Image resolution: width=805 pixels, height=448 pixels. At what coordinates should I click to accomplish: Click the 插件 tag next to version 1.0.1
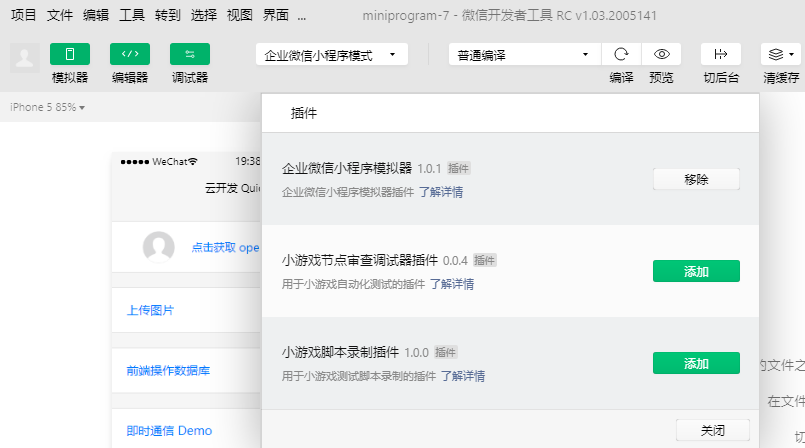click(458, 168)
